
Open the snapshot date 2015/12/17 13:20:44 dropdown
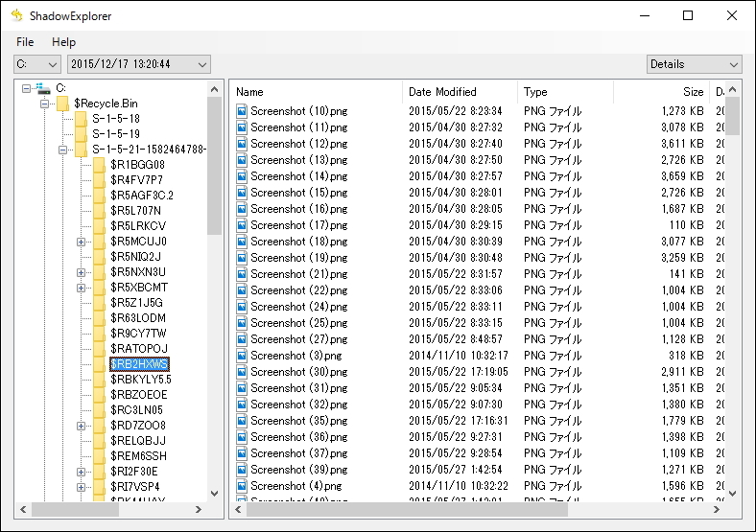click(x=139, y=64)
